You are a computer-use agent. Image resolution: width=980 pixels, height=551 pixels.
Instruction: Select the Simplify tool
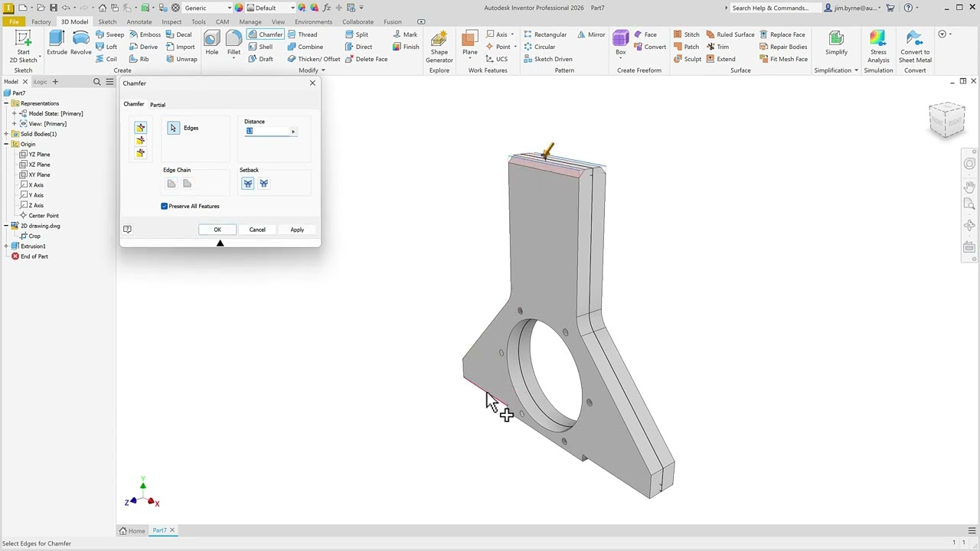[x=836, y=43]
